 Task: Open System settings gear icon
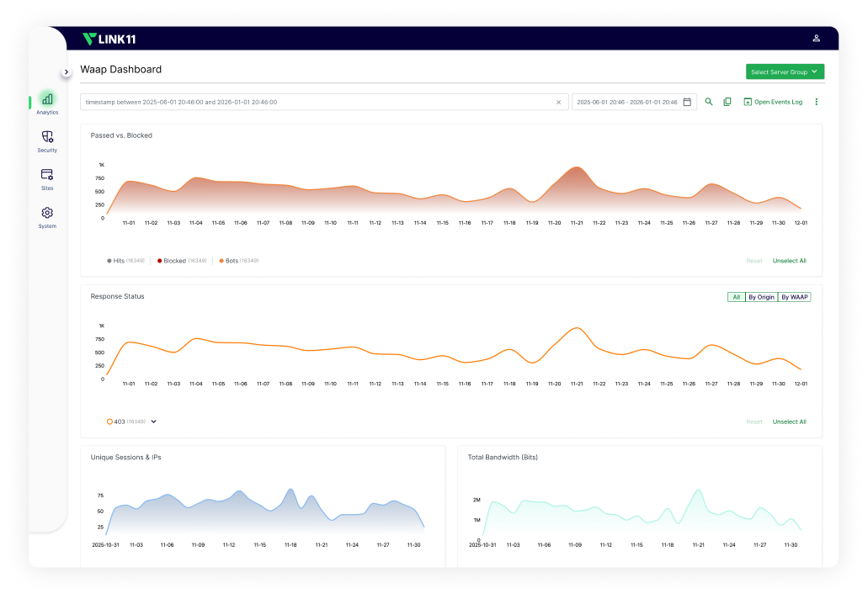[47, 214]
